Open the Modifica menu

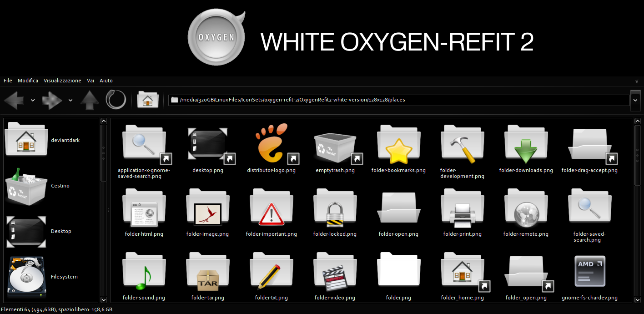(28, 81)
